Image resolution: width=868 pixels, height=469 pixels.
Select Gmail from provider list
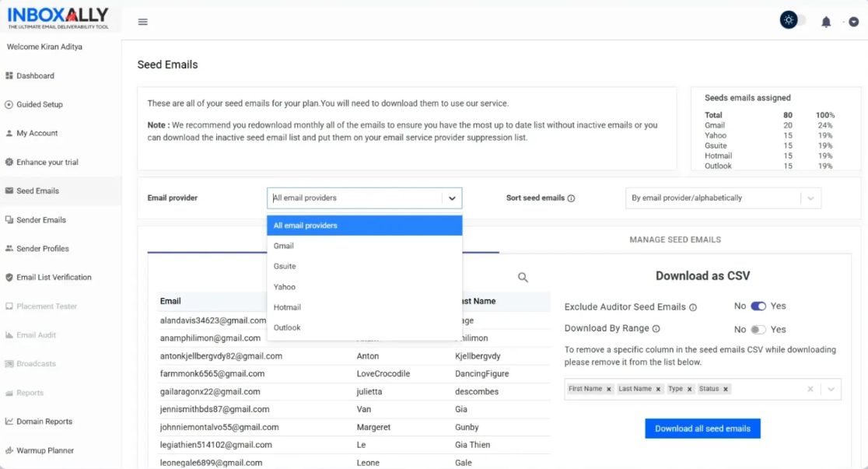pos(364,246)
